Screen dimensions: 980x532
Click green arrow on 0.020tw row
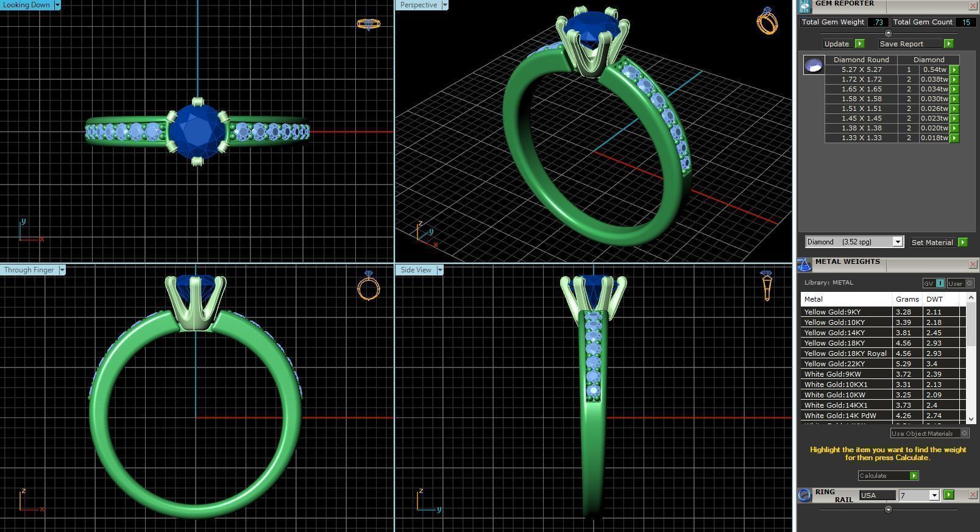[954, 128]
